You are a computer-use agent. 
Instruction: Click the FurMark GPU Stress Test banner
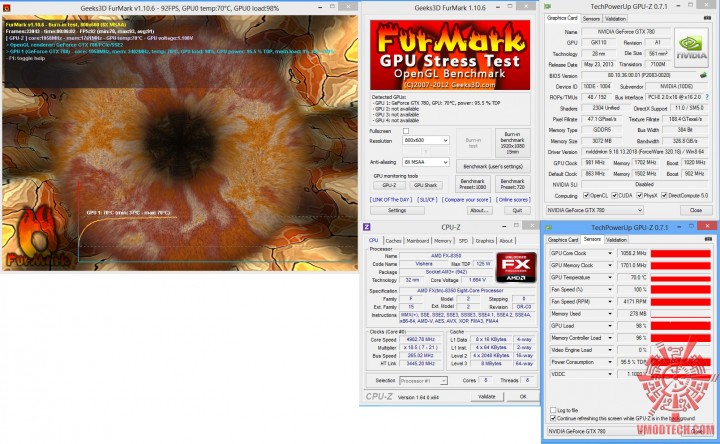tap(450, 55)
